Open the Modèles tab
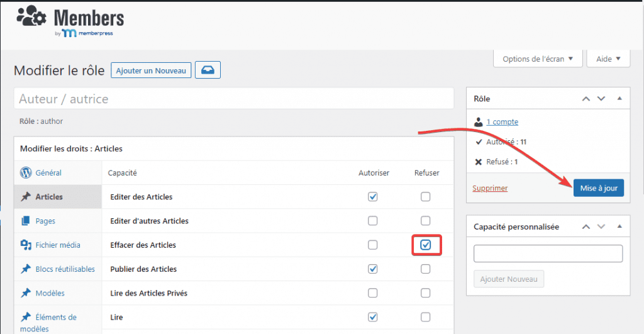The width and height of the screenshot is (644, 334). pyautogui.click(x=58, y=293)
